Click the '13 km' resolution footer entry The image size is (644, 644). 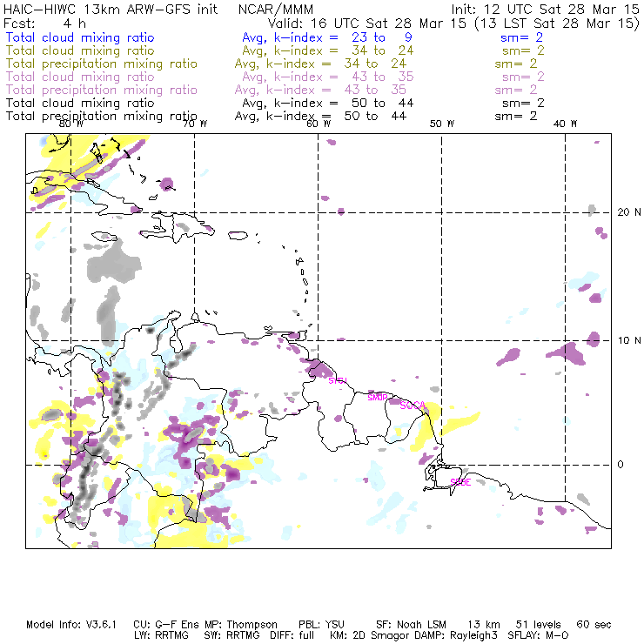(484, 625)
